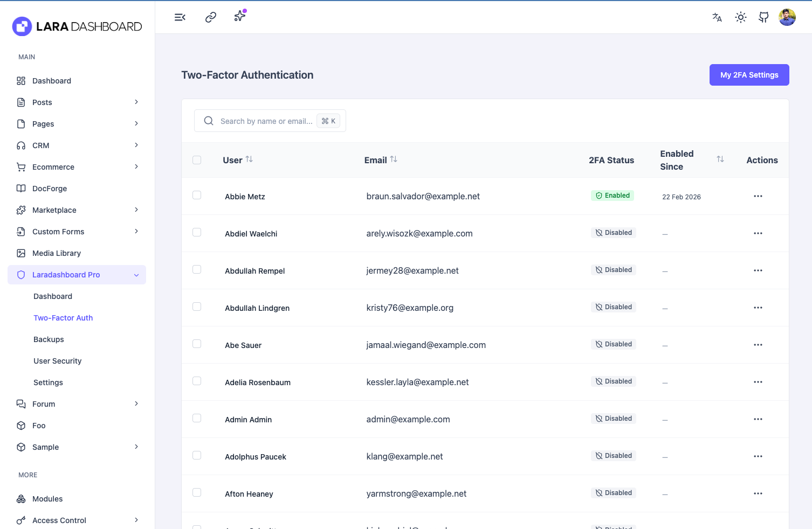812x529 pixels.
Task: Focus the search by name or email field
Action: [x=266, y=121]
